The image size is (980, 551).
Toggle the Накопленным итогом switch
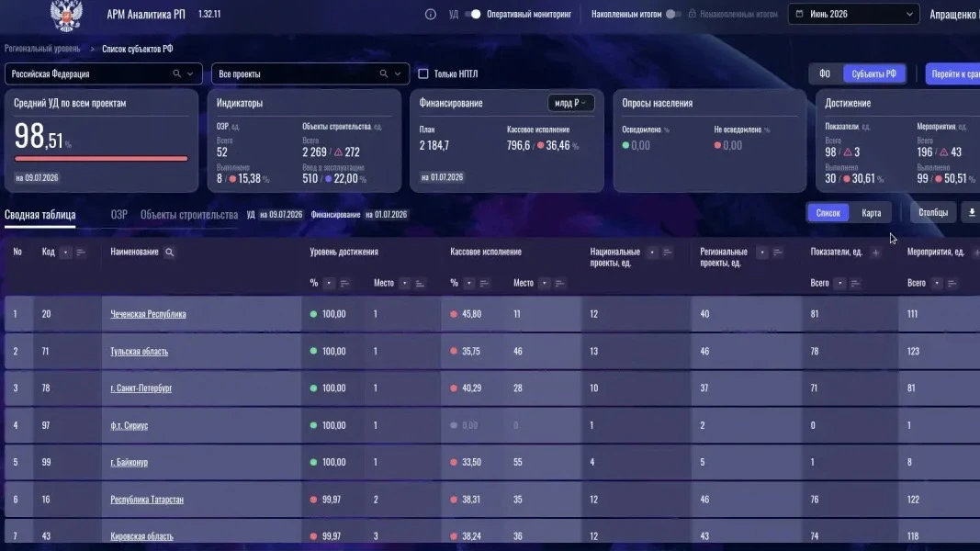(672, 14)
